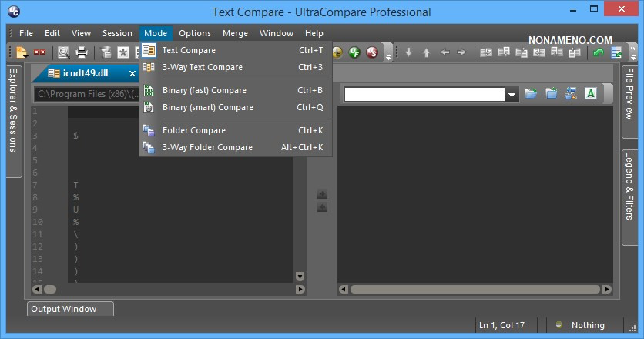The image size is (644, 339).
Task: Open the right pane file path dropdown
Action: tap(512, 95)
